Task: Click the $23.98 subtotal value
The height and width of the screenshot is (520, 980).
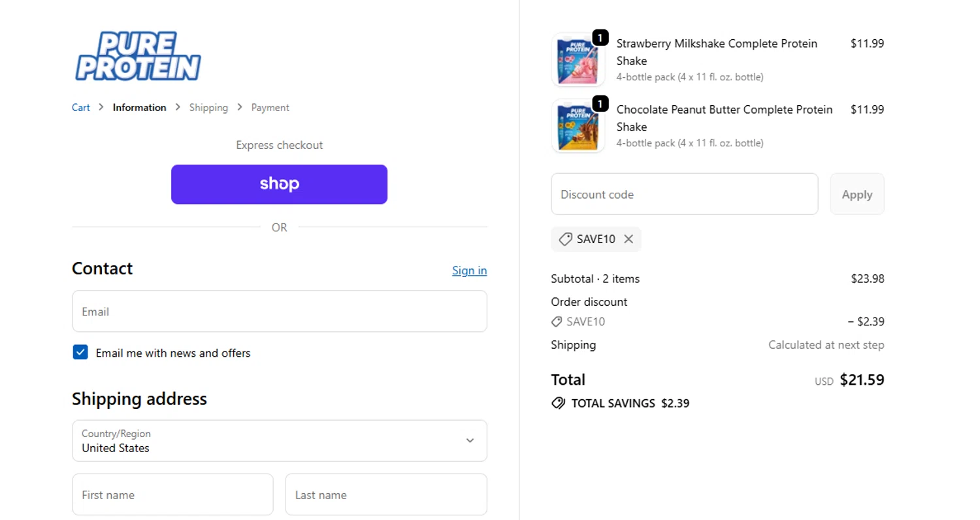Action: click(x=868, y=278)
